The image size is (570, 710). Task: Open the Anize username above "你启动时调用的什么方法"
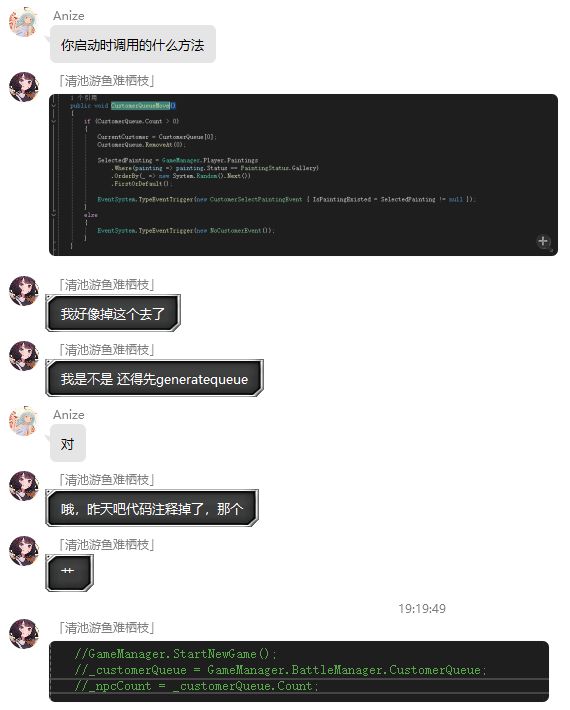[69, 16]
